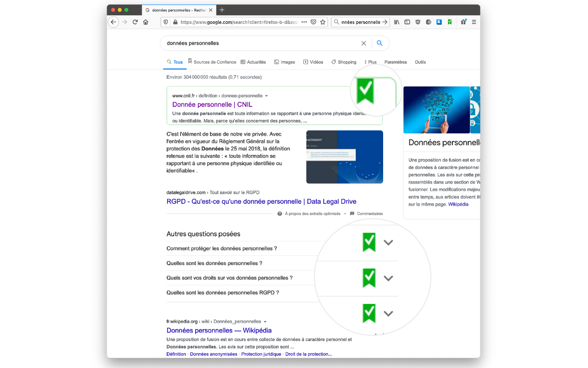
Task: Switch to the Vidéos tab
Action: pos(313,62)
